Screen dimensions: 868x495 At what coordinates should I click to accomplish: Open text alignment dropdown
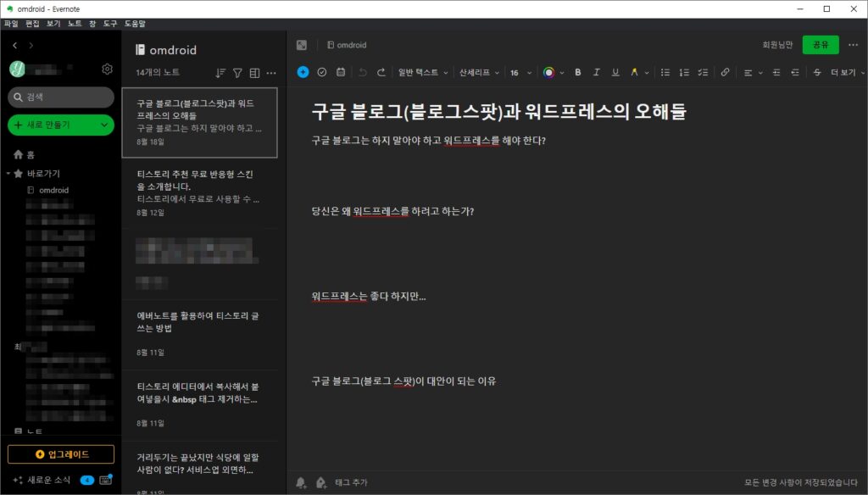[753, 72]
